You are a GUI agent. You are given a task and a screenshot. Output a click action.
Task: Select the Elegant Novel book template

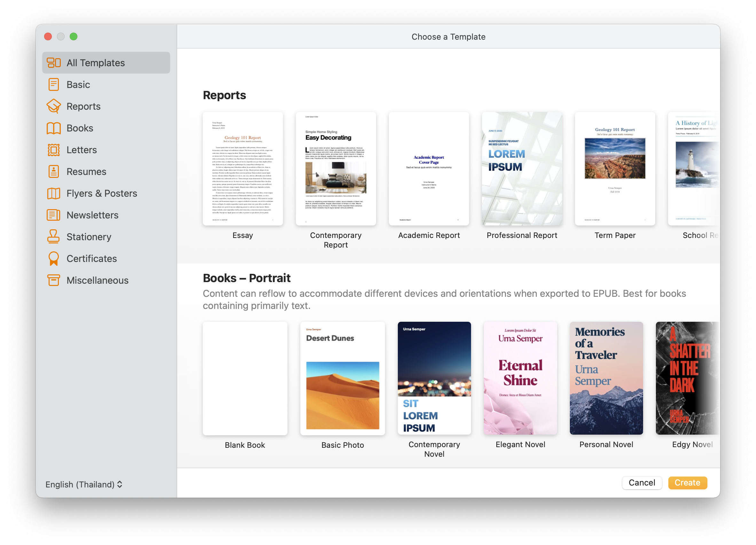pyautogui.click(x=520, y=378)
